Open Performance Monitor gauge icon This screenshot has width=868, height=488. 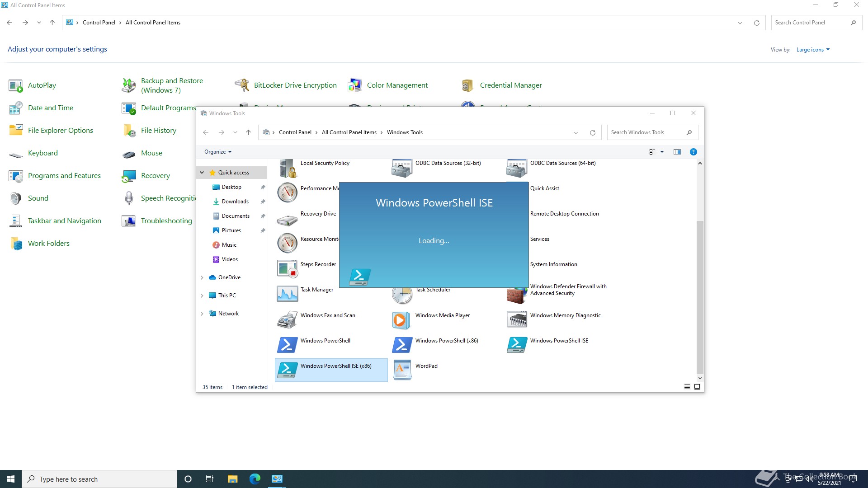click(x=288, y=192)
